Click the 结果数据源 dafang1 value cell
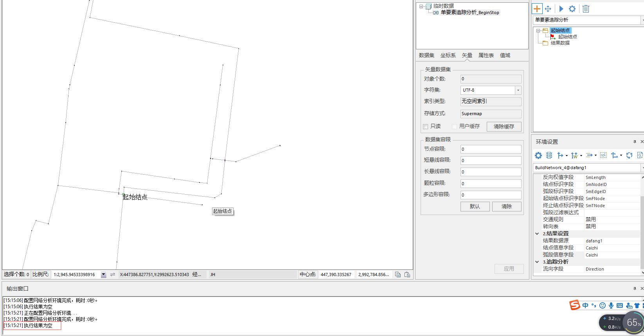 click(x=612, y=241)
